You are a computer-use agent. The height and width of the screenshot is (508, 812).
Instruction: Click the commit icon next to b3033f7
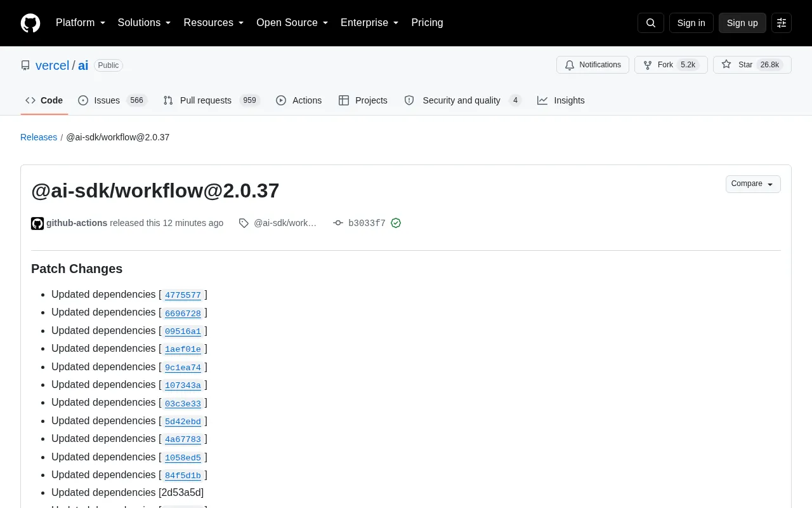[x=338, y=223]
